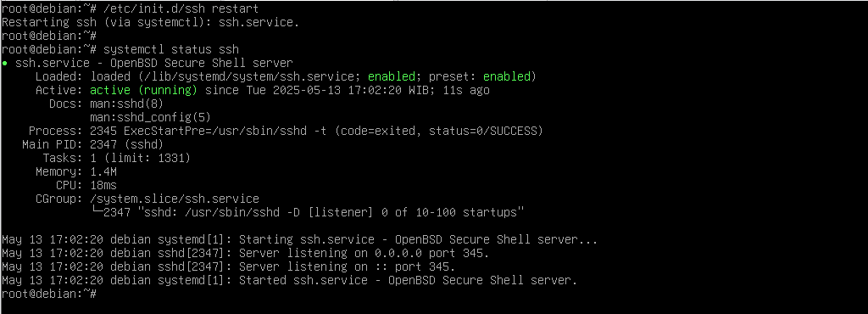Click the green status dot before ssh.service
Viewport: 868px width, 314px height.
coord(5,64)
